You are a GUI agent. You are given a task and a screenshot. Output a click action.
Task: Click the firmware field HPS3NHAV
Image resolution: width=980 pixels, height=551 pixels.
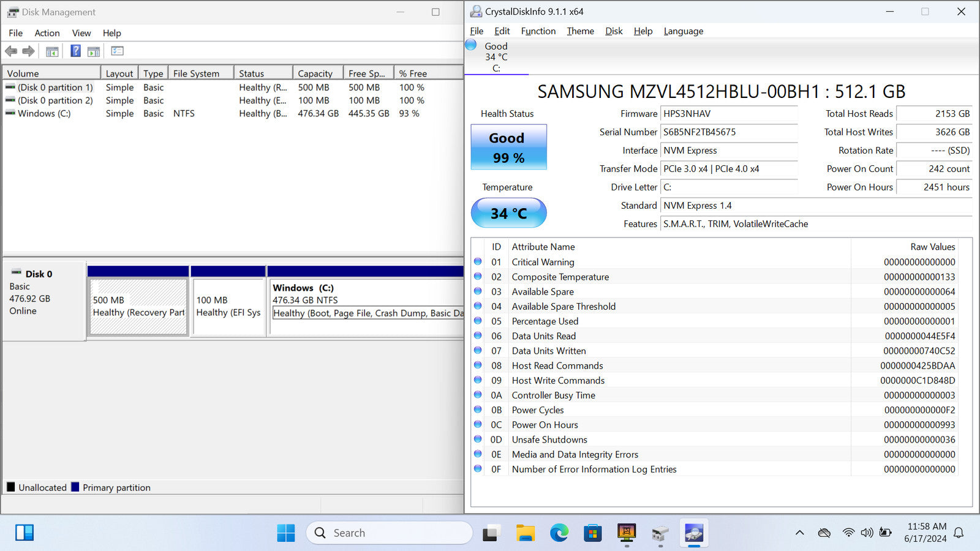[729, 114]
